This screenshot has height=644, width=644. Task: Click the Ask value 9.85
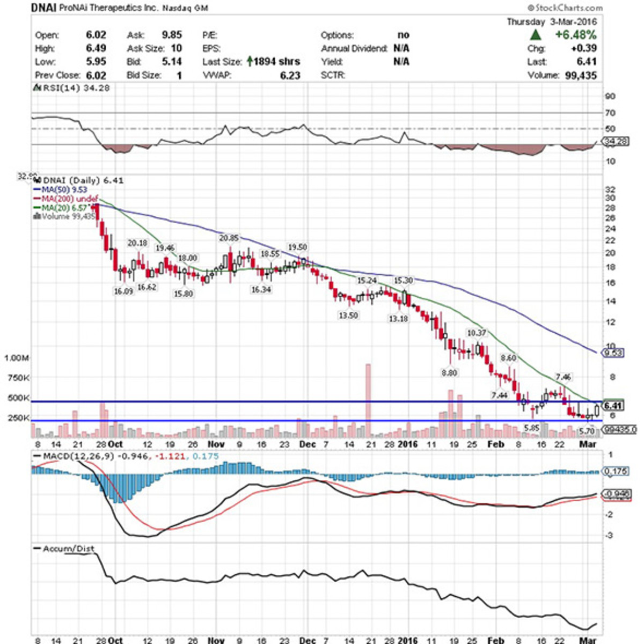(172, 35)
